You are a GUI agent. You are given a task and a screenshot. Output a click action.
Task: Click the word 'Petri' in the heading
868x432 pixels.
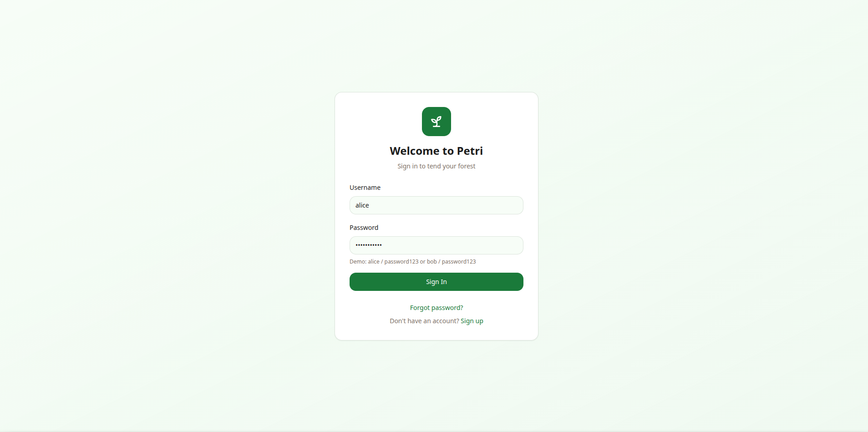(x=470, y=151)
